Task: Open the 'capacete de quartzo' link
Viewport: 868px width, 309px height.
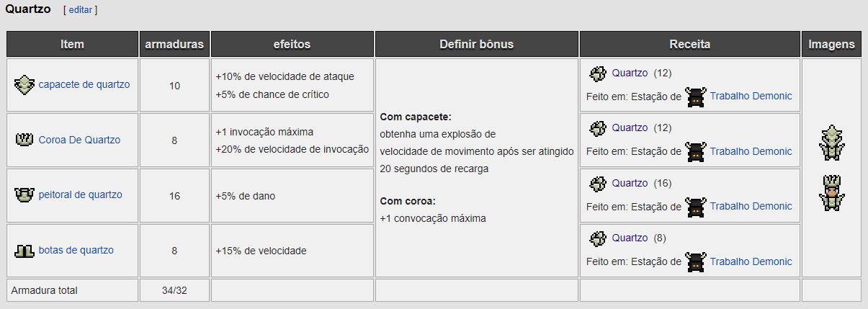Action: tap(84, 84)
